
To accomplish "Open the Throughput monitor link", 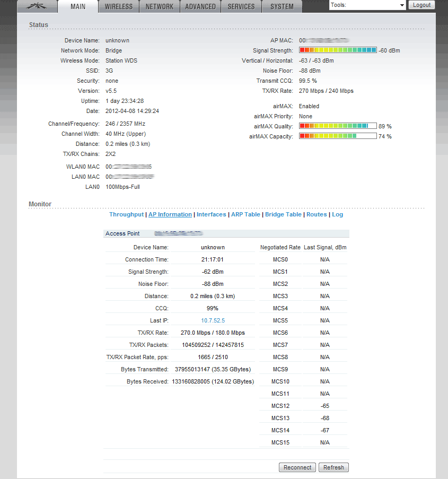I will (x=126, y=214).
